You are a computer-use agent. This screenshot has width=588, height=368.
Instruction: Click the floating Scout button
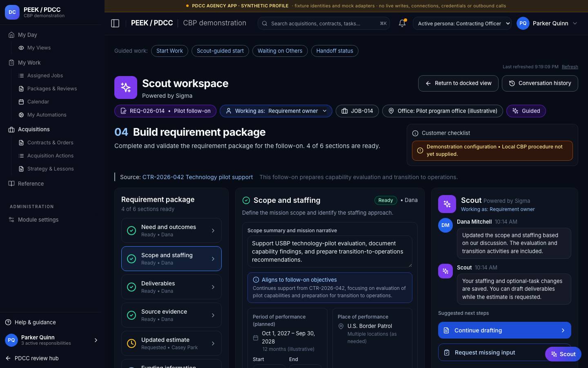pos(563,354)
